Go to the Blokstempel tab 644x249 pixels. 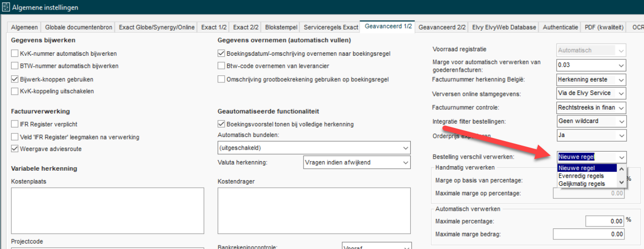[282, 28]
